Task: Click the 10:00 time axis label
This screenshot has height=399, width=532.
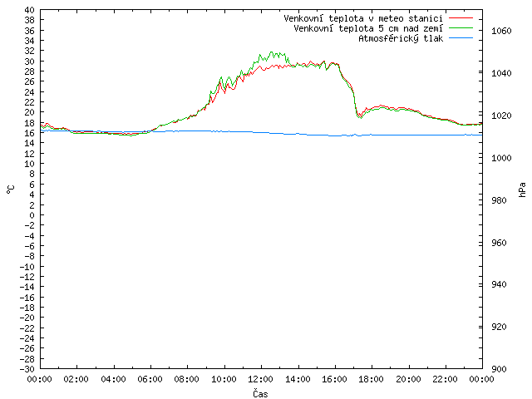Action: coord(224,379)
